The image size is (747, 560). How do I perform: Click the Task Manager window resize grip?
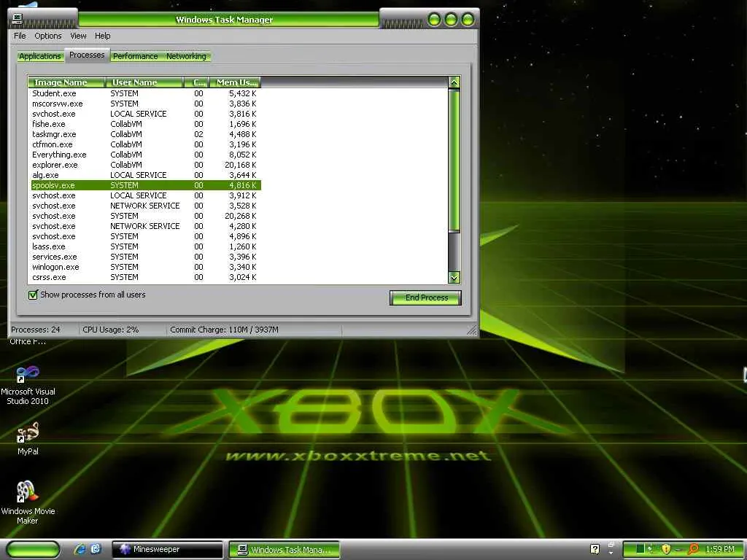click(472, 330)
